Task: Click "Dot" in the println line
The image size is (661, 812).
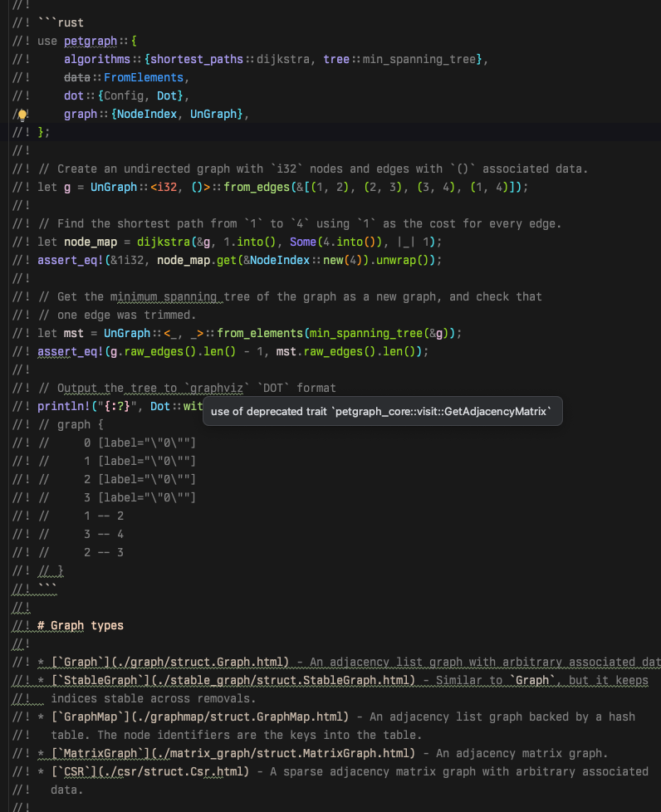Action: point(160,407)
